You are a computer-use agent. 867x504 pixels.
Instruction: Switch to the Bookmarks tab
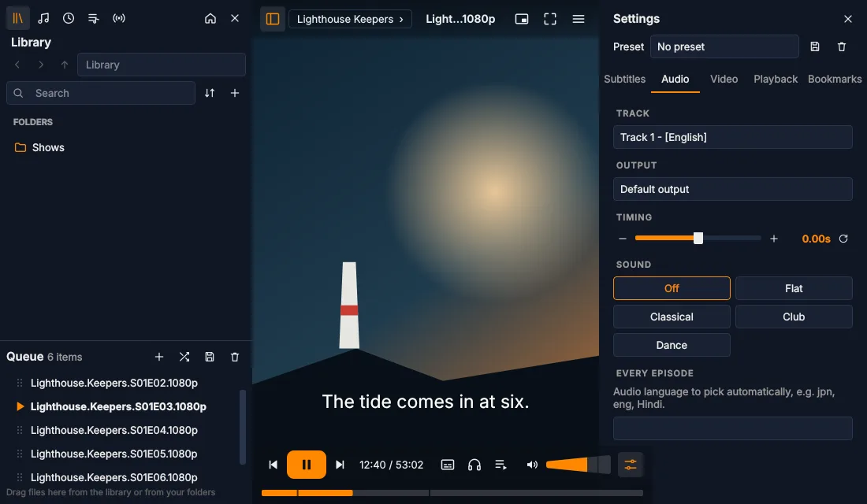click(x=835, y=79)
